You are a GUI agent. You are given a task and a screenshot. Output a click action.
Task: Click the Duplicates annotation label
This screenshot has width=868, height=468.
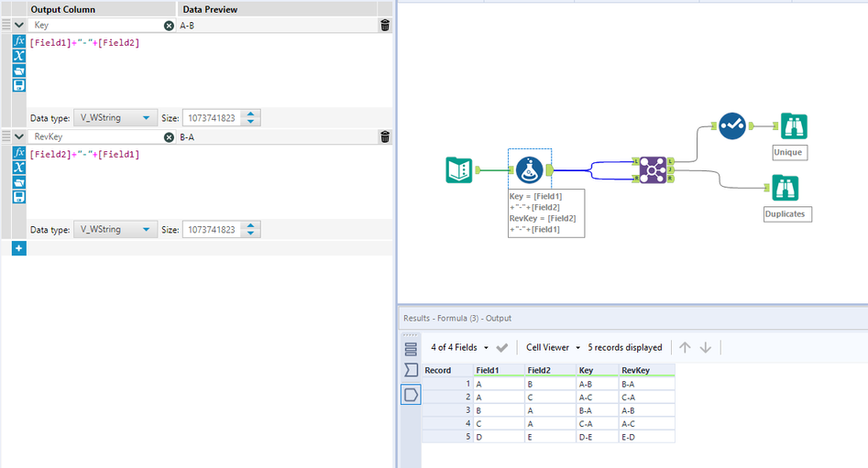point(787,214)
